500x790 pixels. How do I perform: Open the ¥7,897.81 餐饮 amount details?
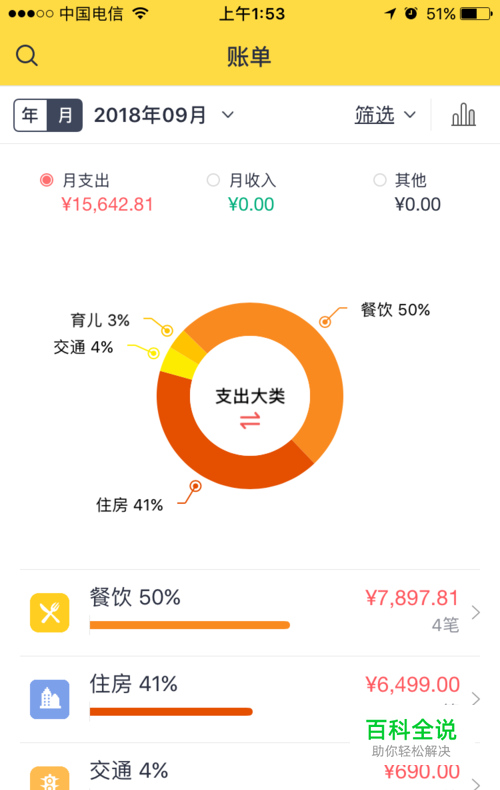point(412,598)
